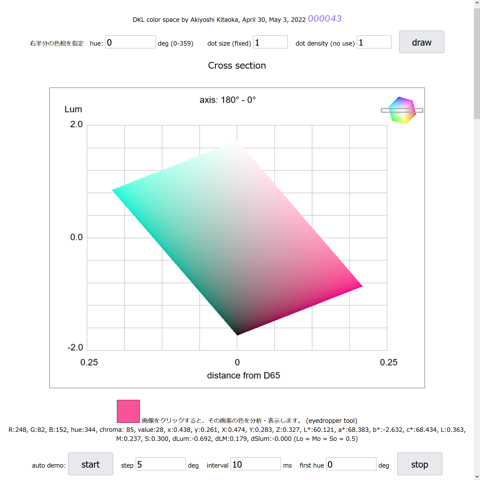The height and width of the screenshot is (480, 480).
Task: Click the gray center of the cross section
Action: pos(237,238)
